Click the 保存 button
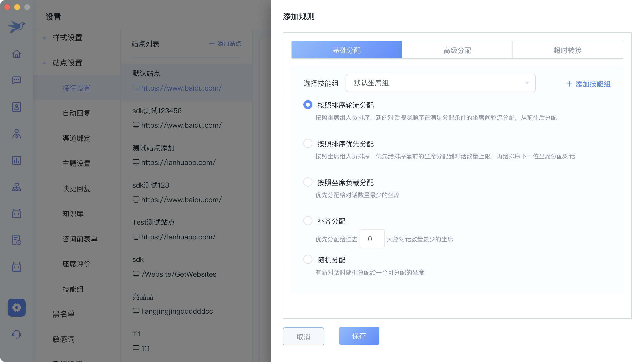 tap(359, 336)
